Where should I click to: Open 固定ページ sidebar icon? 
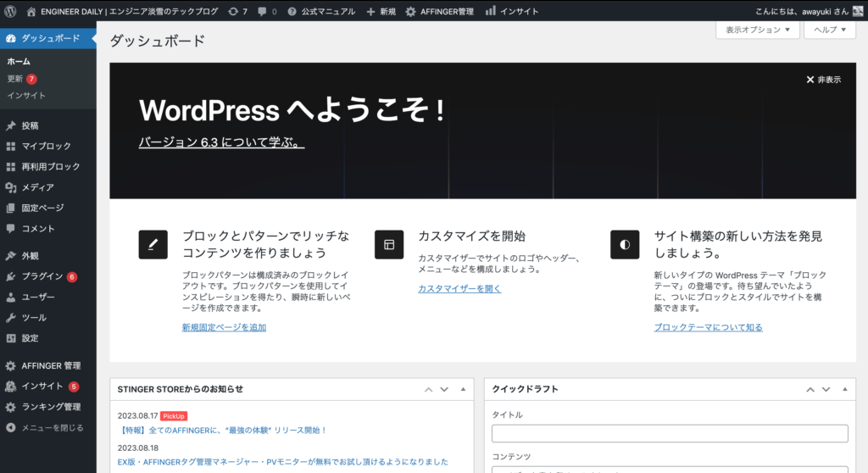(x=10, y=208)
